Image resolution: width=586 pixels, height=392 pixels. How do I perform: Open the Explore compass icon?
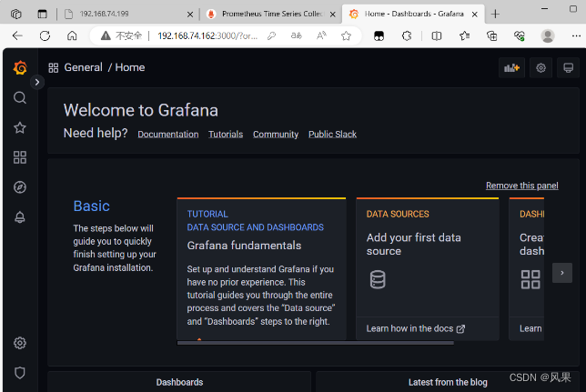(20, 187)
